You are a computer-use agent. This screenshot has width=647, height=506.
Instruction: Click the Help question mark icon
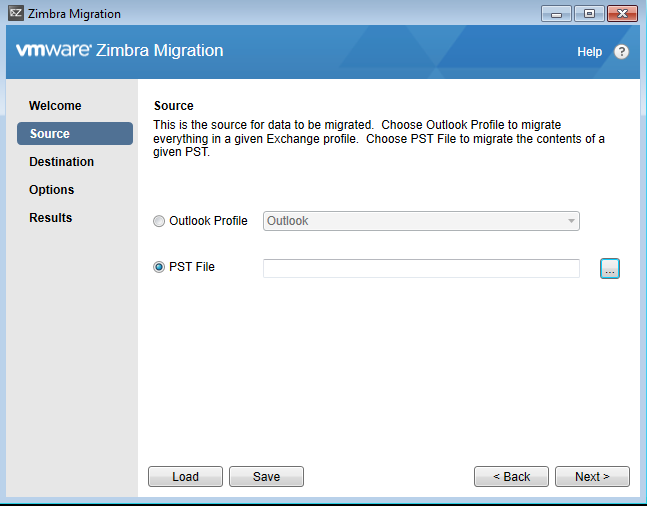[621, 52]
